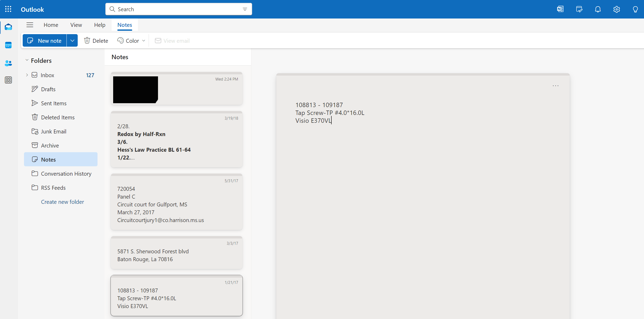Switch to the View tab
Screen dimensions: 644x319
76,25
